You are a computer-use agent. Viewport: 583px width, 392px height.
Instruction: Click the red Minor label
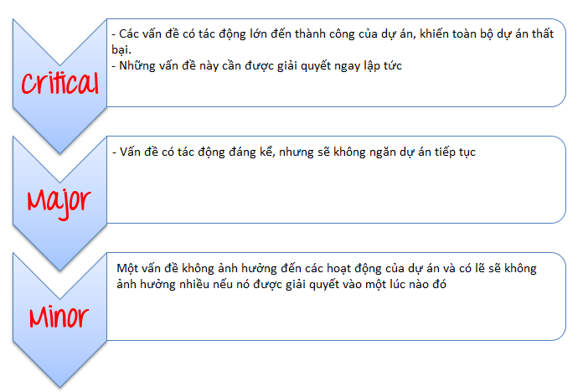tap(59, 317)
